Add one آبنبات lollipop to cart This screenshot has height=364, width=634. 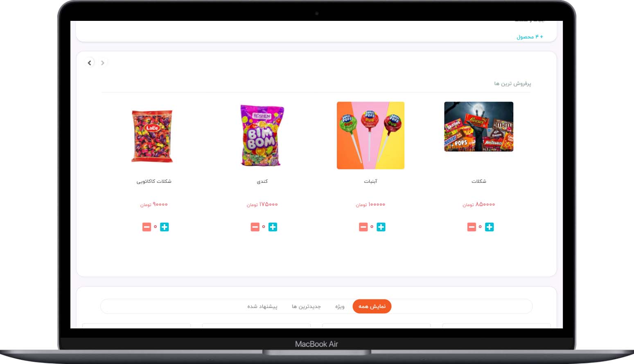pyautogui.click(x=381, y=227)
